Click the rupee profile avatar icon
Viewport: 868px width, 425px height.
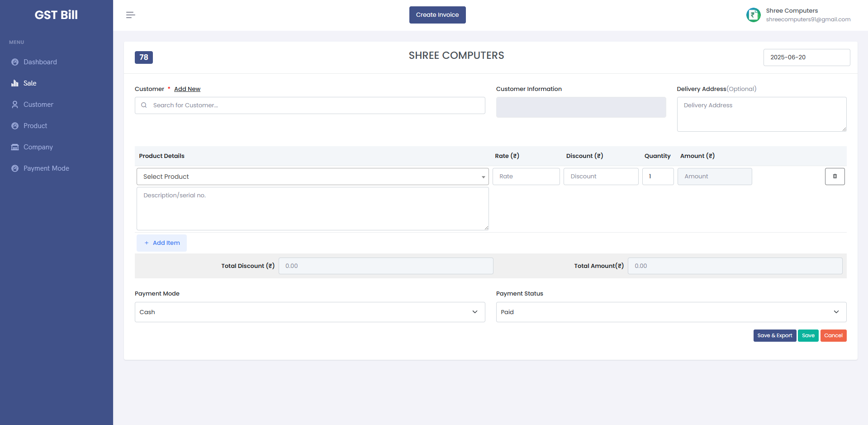(x=753, y=15)
